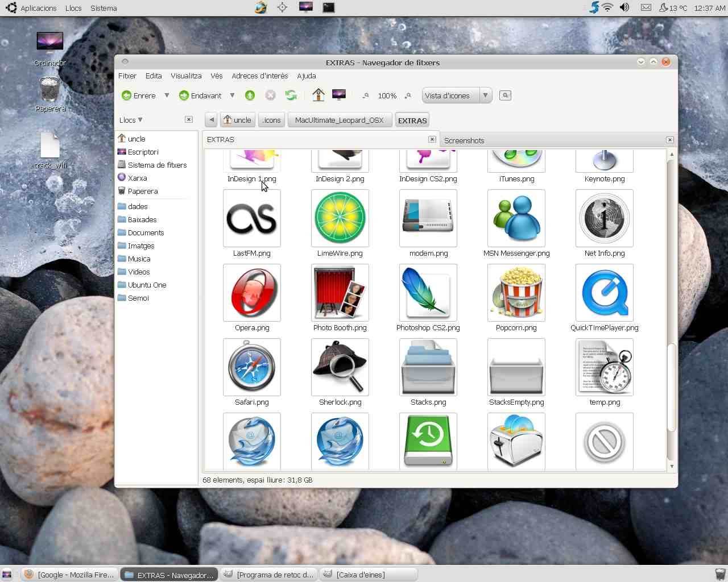Select the Stacks.png icon

[x=428, y=367]
